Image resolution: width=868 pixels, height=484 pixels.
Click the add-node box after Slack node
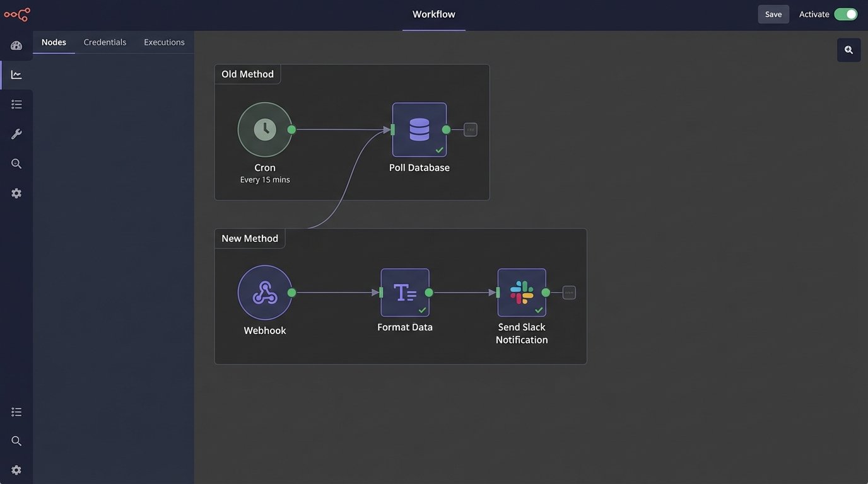(x=569, y=292)
